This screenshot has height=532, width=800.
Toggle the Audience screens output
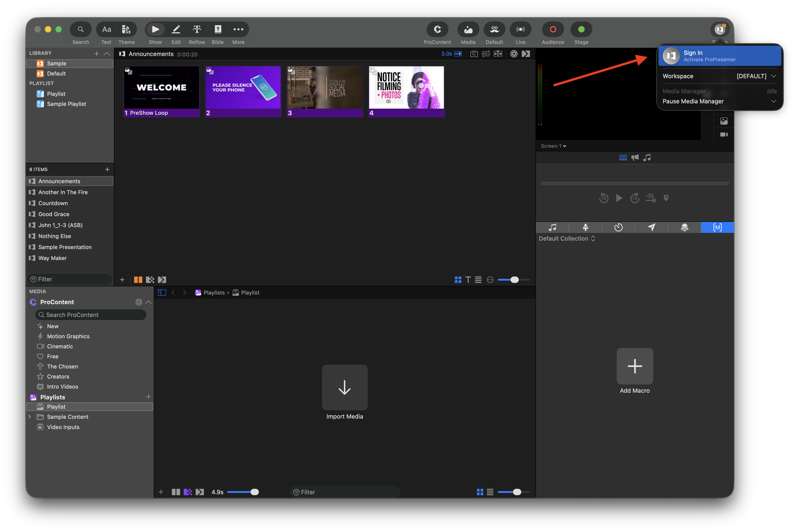pyautogui.click(x=553, y=30)
